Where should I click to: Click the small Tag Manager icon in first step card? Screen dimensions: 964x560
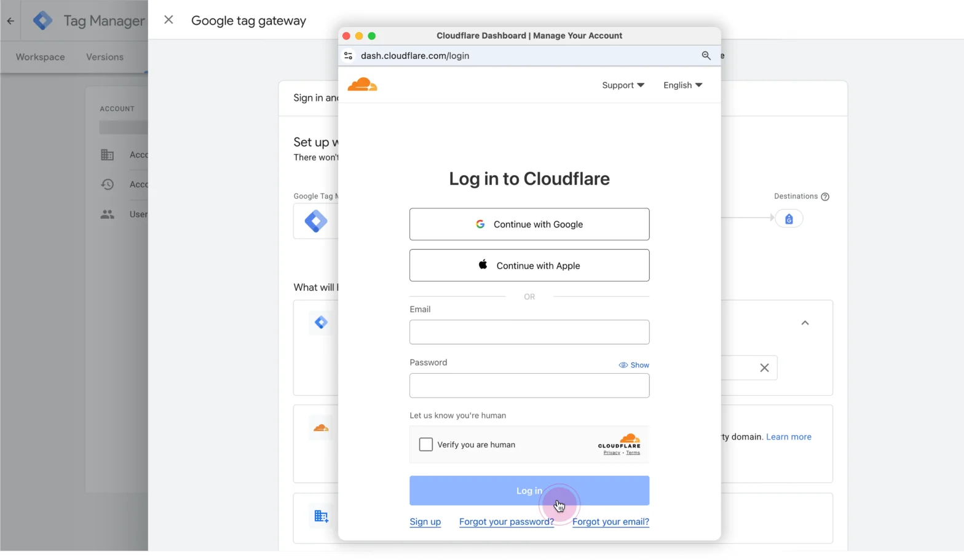pyautogui.click(x=321, y=323)
